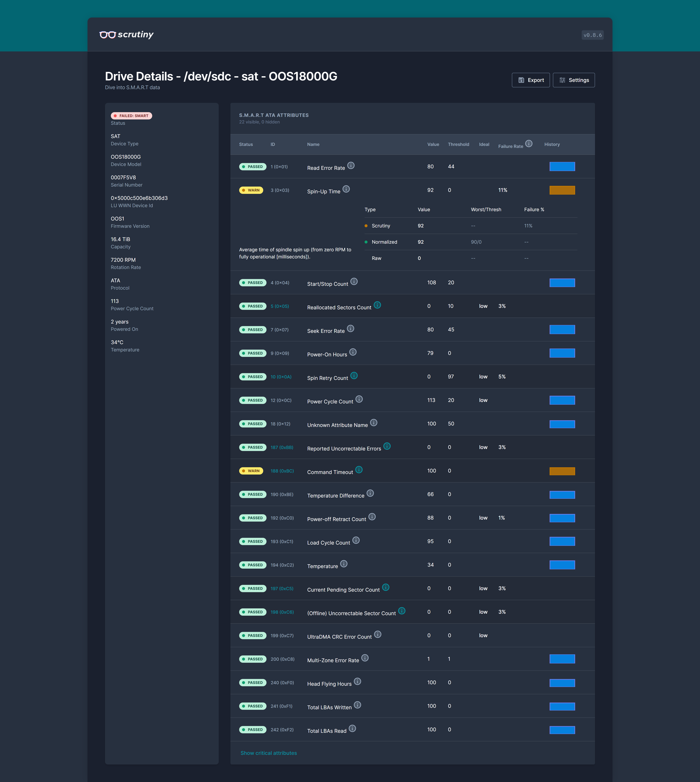700x782 pixels.
Task: Click the orange history bar for Command Timeout
Action: 562,471
